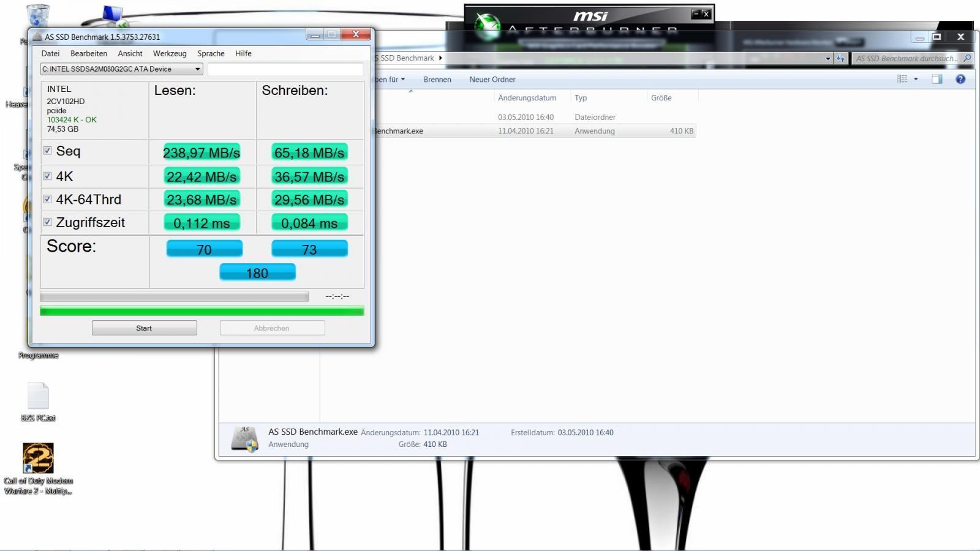Viewport: 980px width, 551px height.
Task: Change the Explorer view mode icon
Action: 902,79
